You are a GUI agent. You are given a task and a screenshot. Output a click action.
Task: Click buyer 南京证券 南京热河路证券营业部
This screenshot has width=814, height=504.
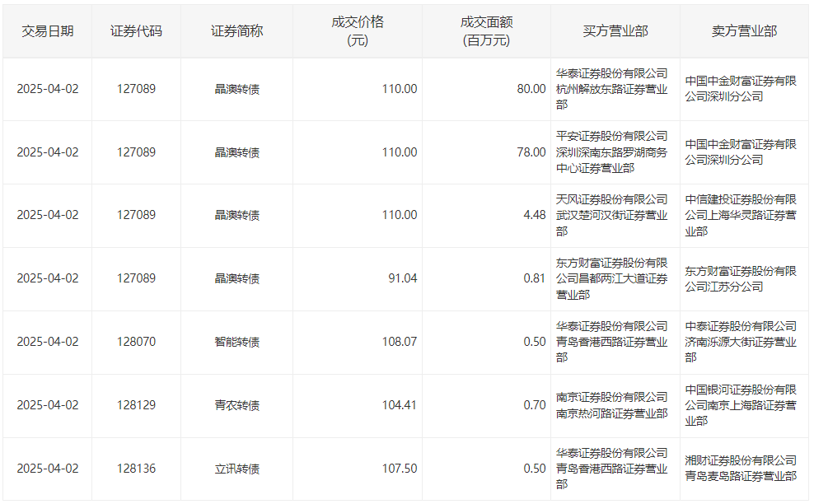(611, 405)
